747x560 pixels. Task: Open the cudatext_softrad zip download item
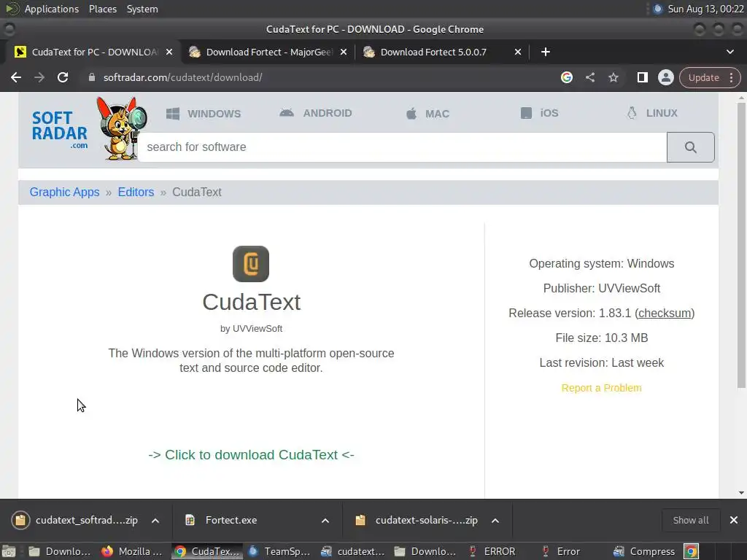(x=76, y=521)
